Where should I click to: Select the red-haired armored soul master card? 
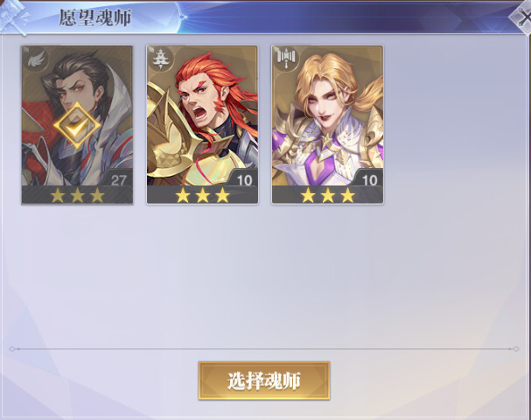coord(202,124)
